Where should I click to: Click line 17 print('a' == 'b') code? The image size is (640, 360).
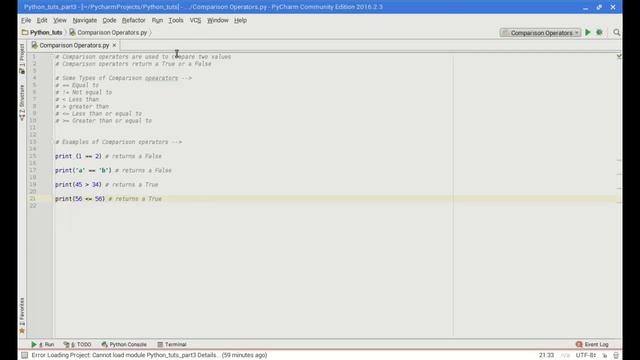83,171
